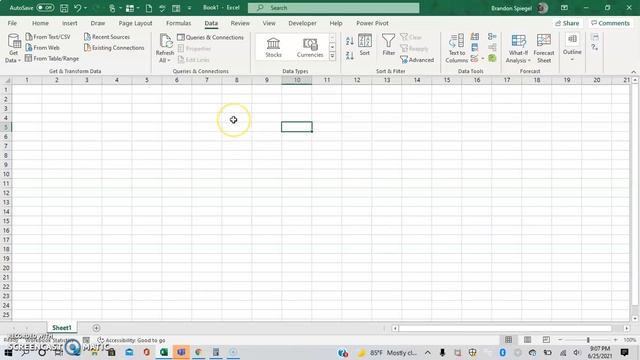Click the Consolidate icon
This screenshot has height=360, width=640.
coord(492,37)
